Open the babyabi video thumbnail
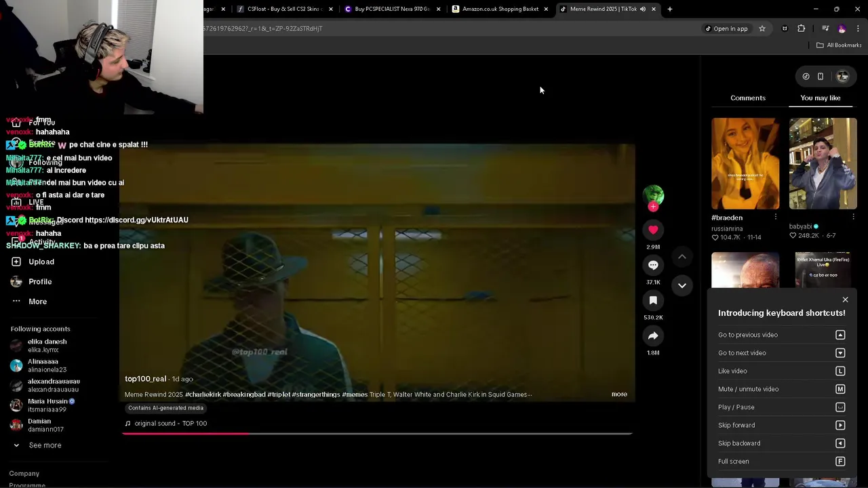 tap(823, 163)
